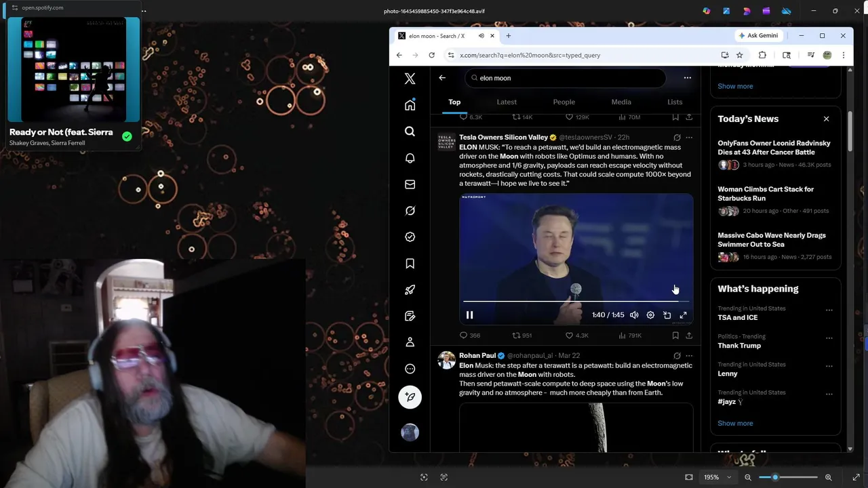Close the Today's News panel
Image resolution: width=868 pixels, height=488 pixels.
click(x=826, y=119)
